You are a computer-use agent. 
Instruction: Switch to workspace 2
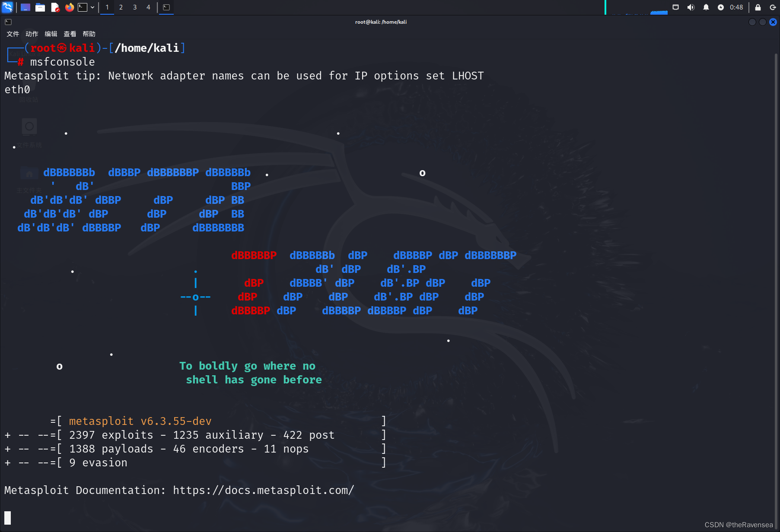point(121,7)
